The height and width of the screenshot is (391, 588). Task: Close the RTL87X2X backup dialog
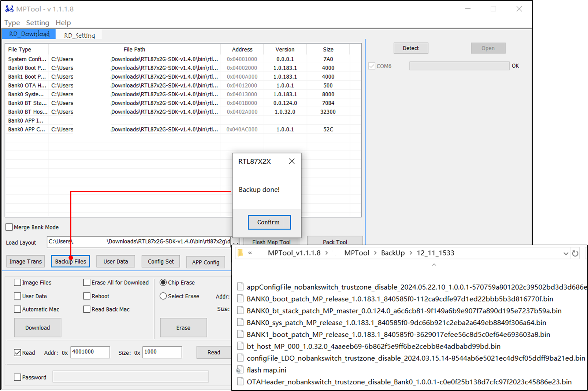[291, 161]
